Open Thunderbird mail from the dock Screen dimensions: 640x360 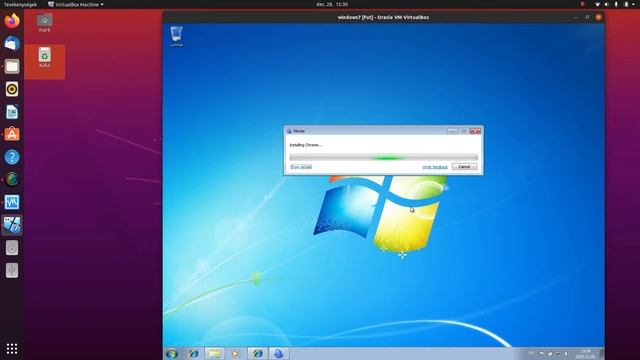(12, 43)
